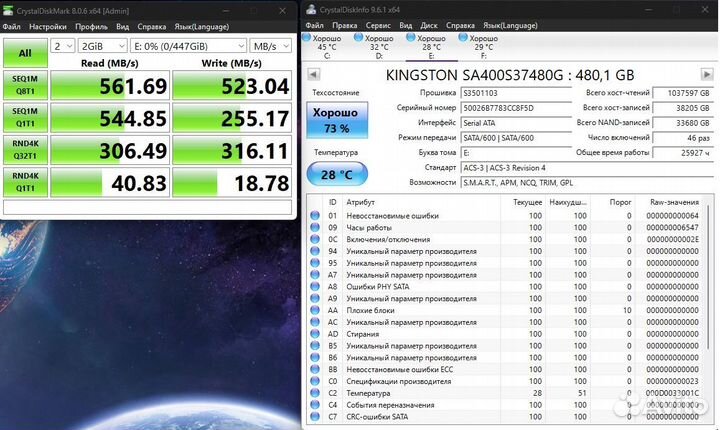Select disk F: status tab at 29 °C
This screenshot has width=720, height=430.
483,46
